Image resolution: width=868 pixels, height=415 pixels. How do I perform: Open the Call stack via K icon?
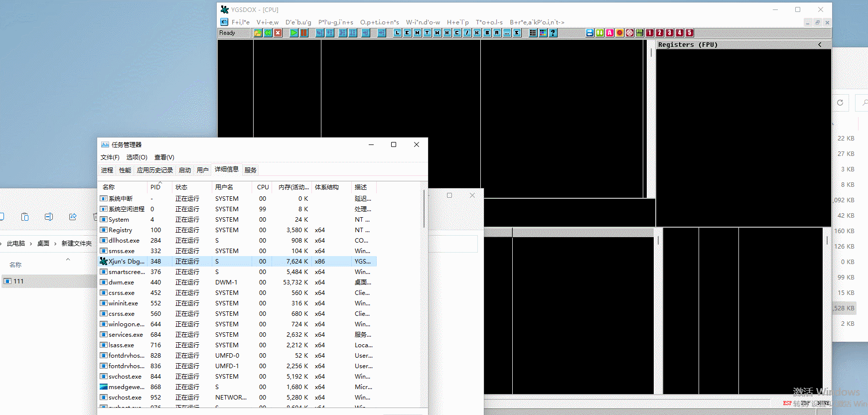(x=477, y=33)
